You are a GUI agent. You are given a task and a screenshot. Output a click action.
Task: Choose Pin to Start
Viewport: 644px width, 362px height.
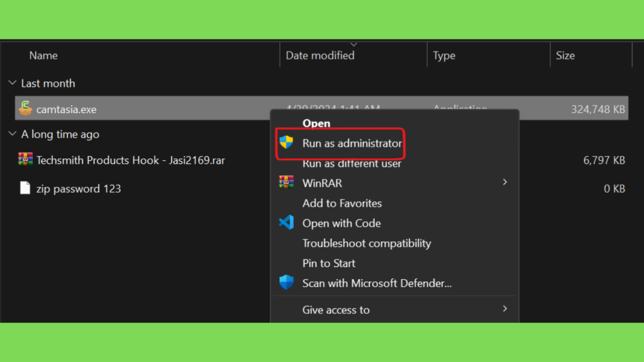328,263
